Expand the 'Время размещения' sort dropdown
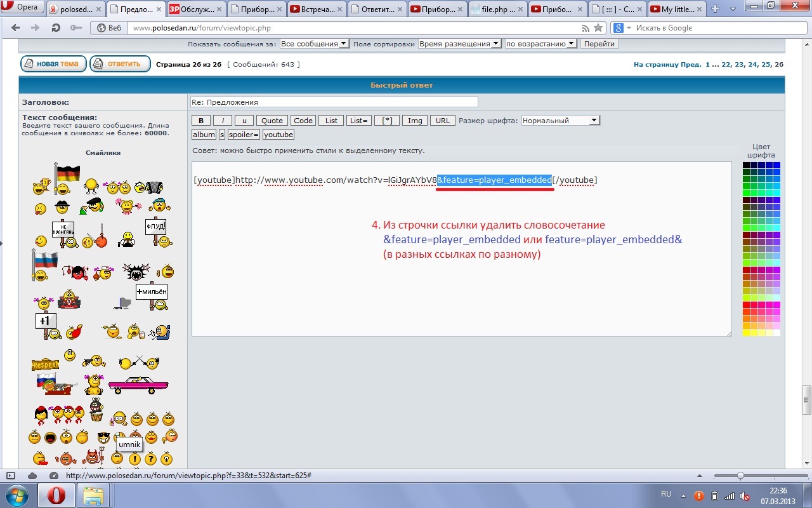This screenshot has width=812, height=508. click(459, 44)
